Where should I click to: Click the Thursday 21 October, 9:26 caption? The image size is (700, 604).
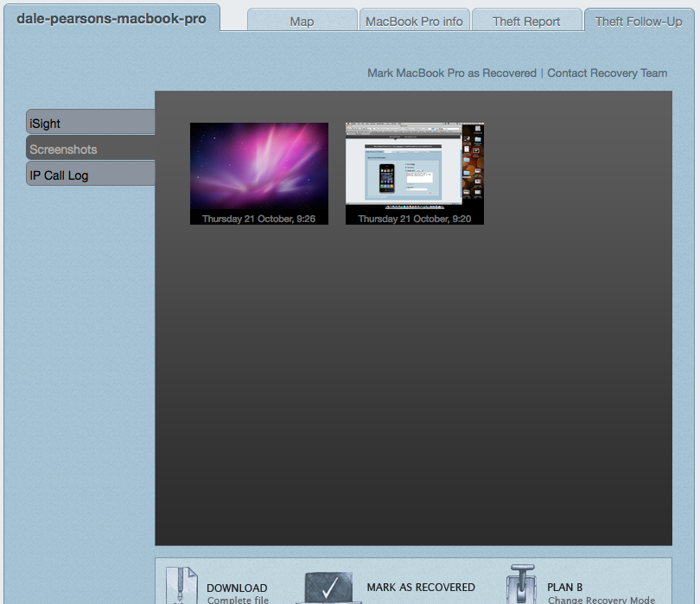pyautogui.click(x=259, y=219)
